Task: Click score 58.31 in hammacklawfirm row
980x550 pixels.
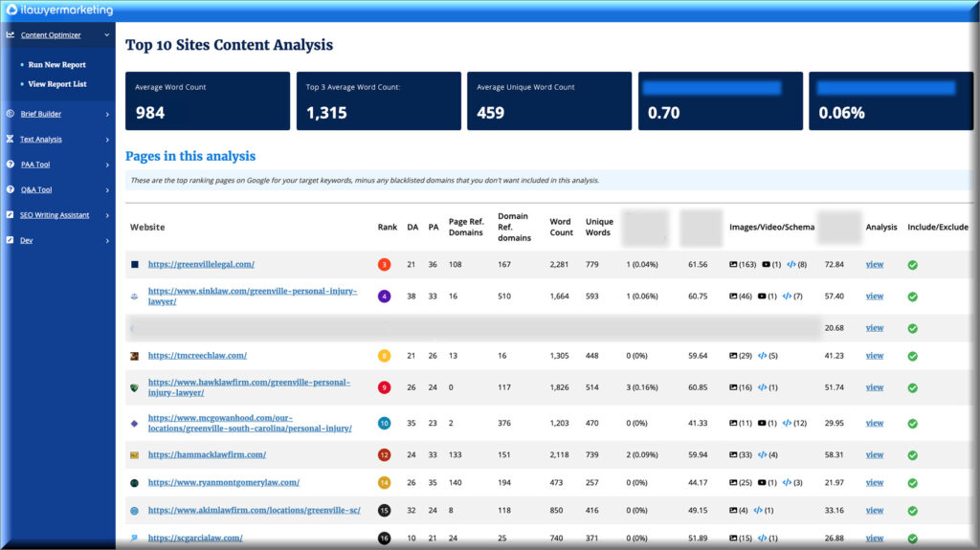Action: 834,455
